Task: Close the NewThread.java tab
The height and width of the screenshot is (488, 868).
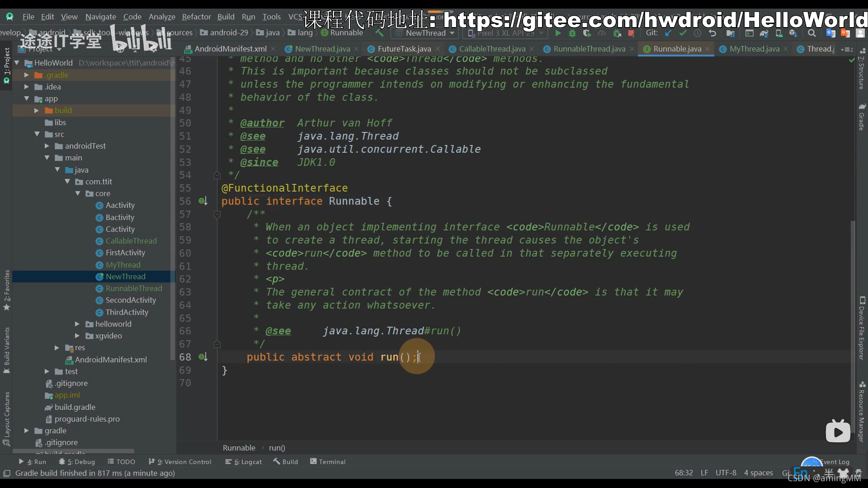Action: (356, 49)
